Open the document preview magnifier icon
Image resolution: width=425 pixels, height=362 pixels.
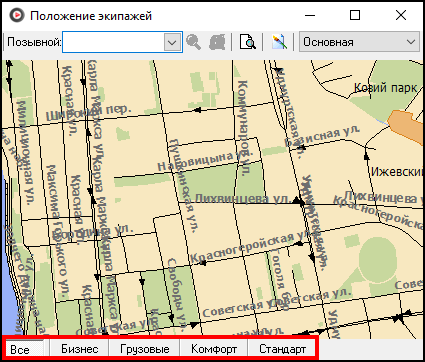coord(247,42)
